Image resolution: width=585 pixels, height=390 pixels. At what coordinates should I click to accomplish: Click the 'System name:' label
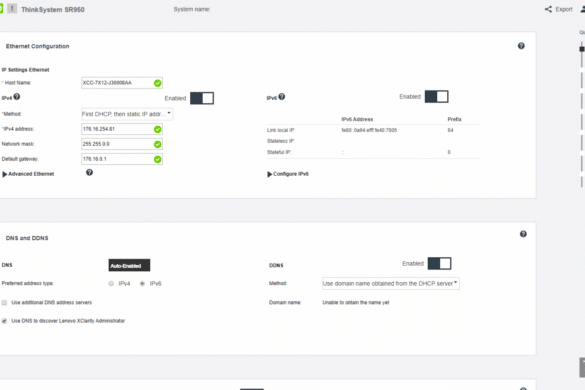[192, 9]
